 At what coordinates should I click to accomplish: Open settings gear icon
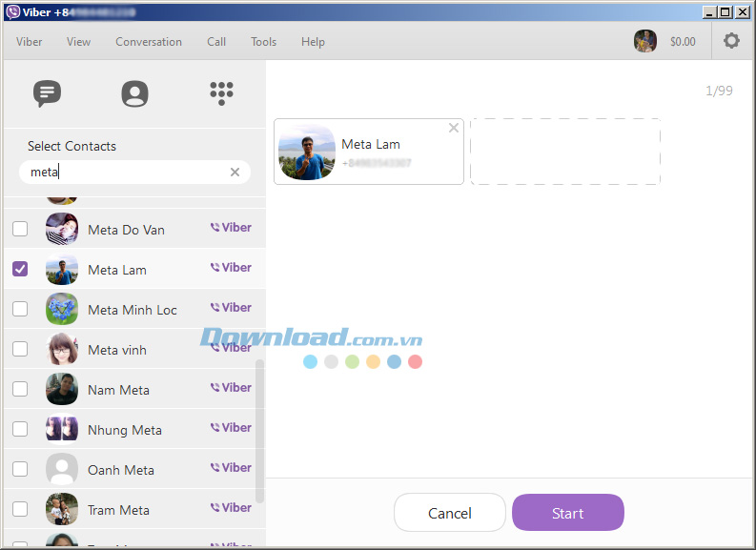pos(731,41)
